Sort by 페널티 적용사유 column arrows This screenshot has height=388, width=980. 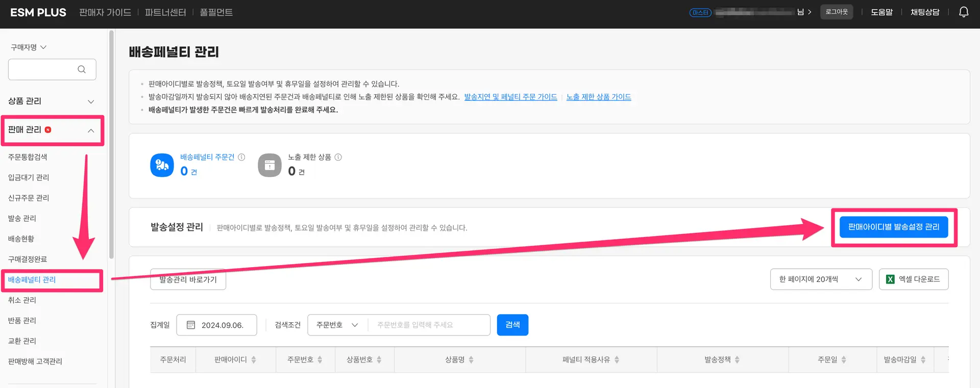(x=617, y=359)
